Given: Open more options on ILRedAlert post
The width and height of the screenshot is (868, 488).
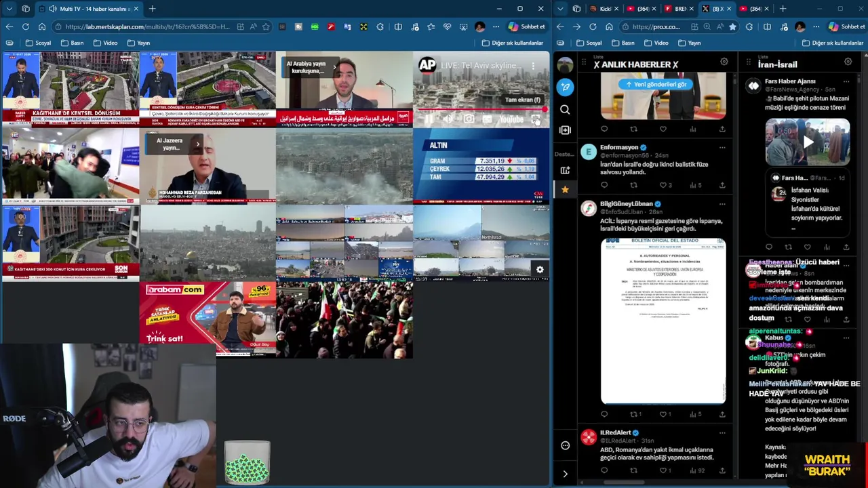Looking at the screenshot, I should click(722, 432).
